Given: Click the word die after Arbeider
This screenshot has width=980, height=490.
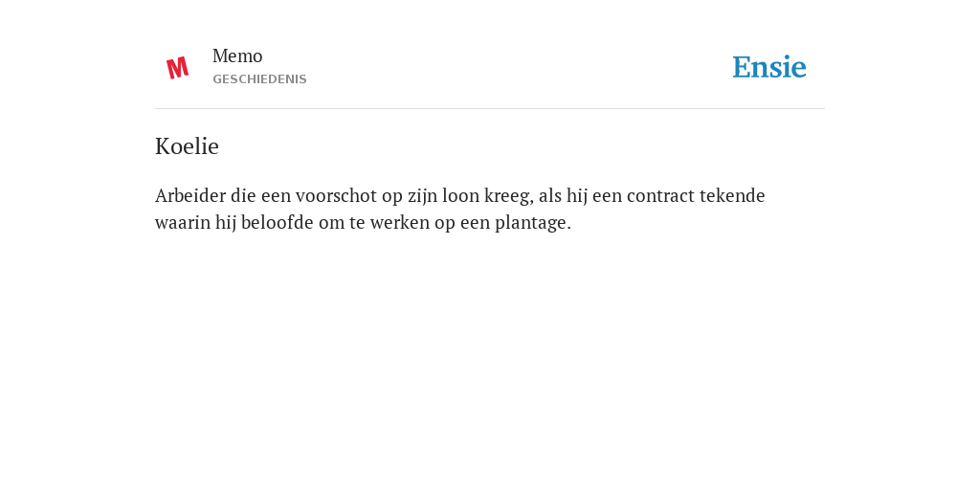Looking at the screenshot, I should (x=243, y=195).
